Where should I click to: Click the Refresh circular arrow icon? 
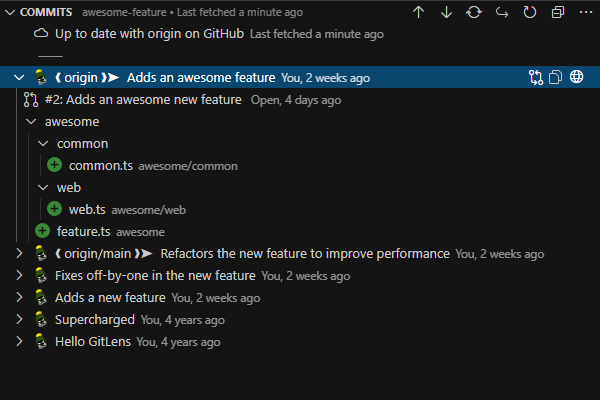pos(529,12)
